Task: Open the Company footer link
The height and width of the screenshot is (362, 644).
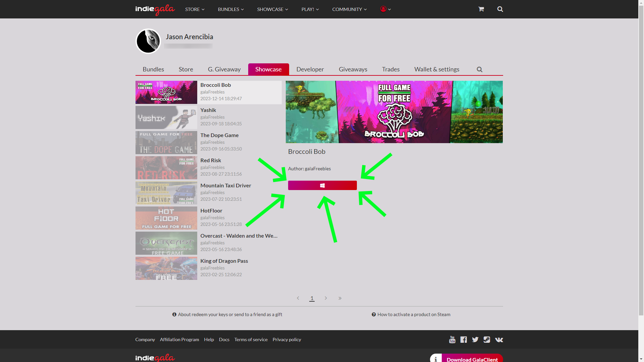Action: coord(145,340)
